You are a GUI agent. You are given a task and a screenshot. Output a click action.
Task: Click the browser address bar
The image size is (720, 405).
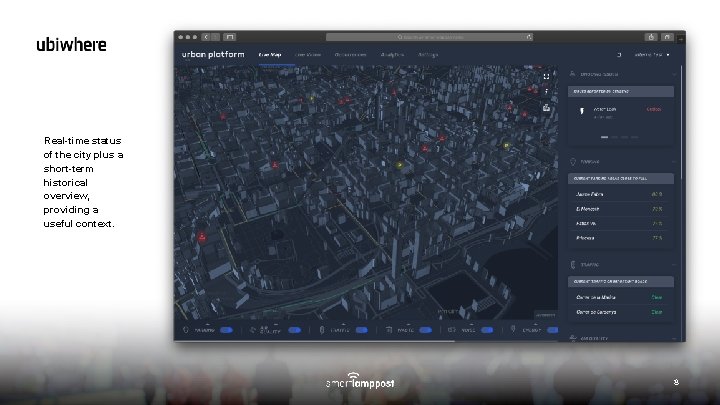click(x=429, y=37)
